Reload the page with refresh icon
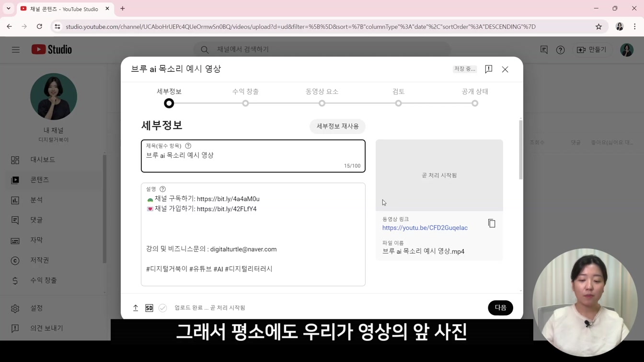 (x=40, y=27)
